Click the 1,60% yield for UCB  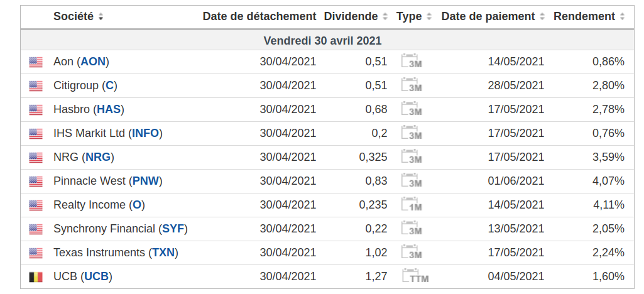click(x=608, y=276)
